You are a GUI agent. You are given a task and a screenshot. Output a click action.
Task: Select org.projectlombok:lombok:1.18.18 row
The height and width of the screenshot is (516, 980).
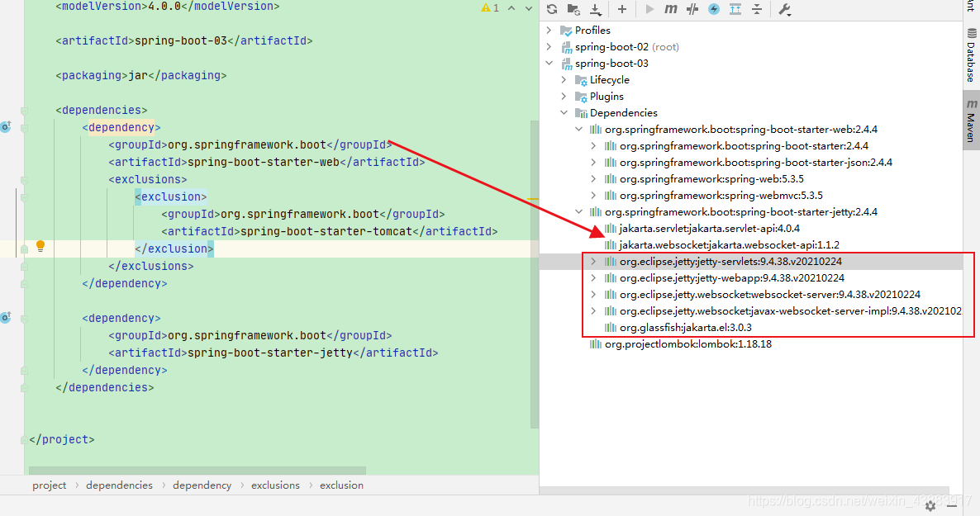[688, 344]
